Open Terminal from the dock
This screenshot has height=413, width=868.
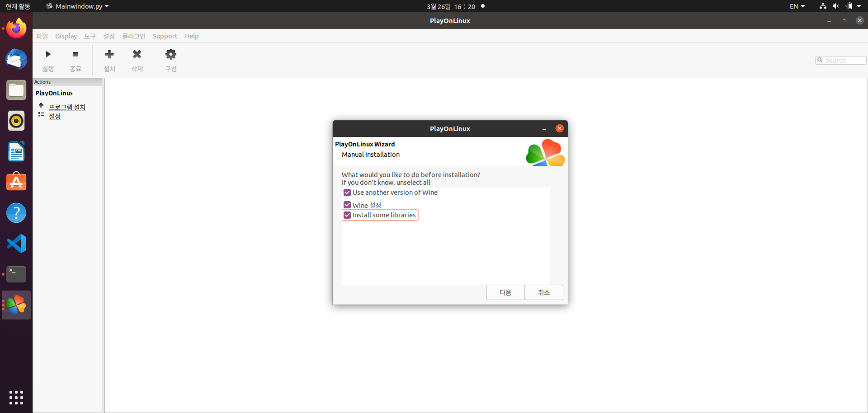[x=16, y=274]
